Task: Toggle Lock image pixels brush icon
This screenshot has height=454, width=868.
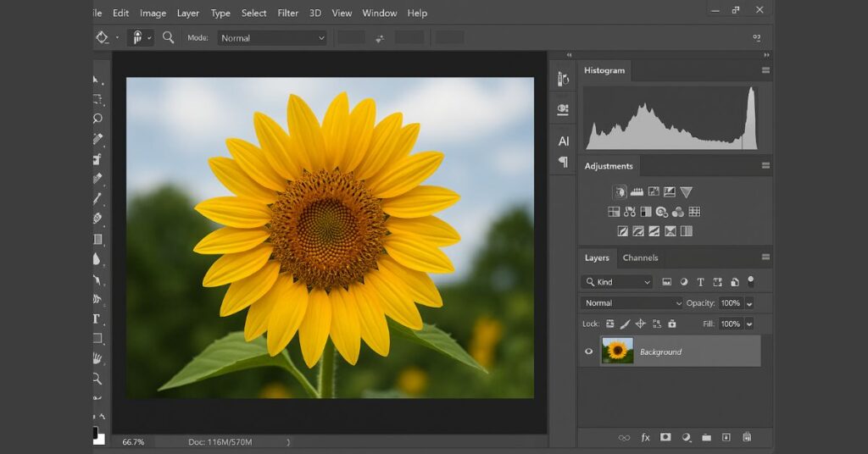Action: [x=625, y=324]
